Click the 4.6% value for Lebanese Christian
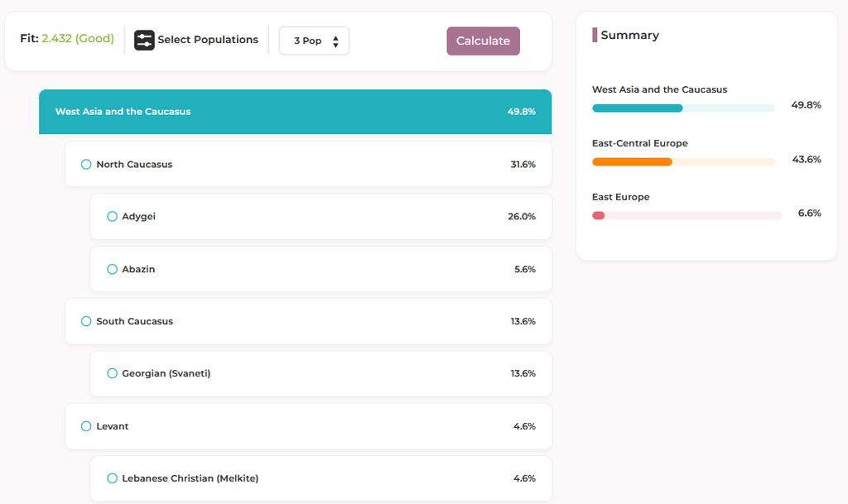This screenshot has width=848, height=504. pos(524,478)
